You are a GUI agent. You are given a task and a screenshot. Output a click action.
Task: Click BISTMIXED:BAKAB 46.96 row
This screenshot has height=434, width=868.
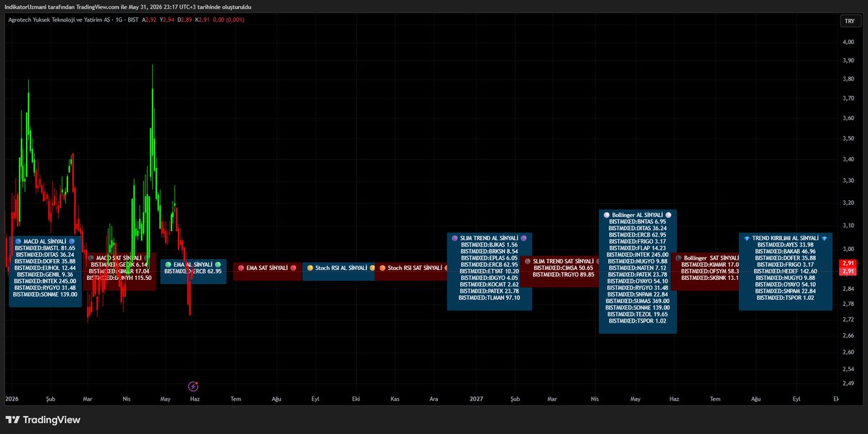point(785,252)
